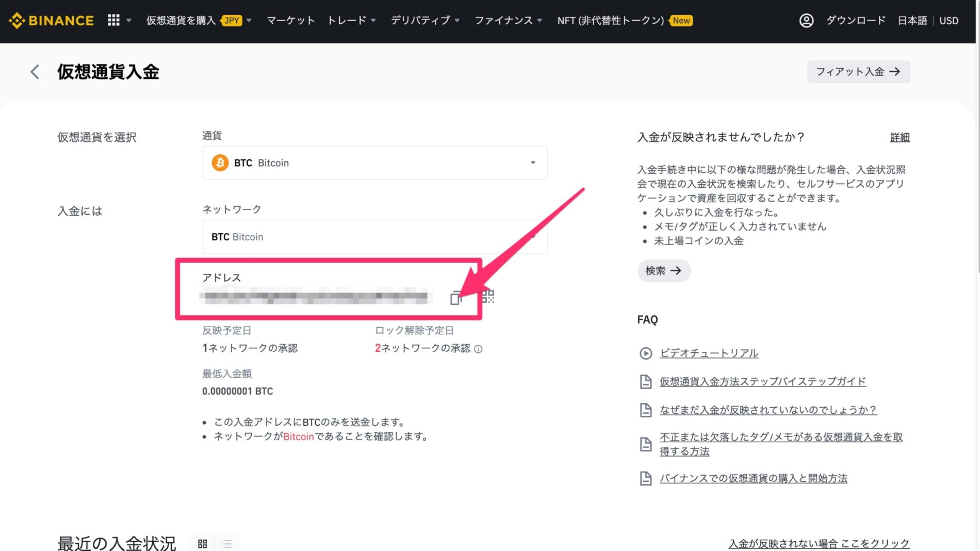Open NFT (非代替性トークン) menu item
This screenshot has width=980, height=551.
click(x=625, y=21)
